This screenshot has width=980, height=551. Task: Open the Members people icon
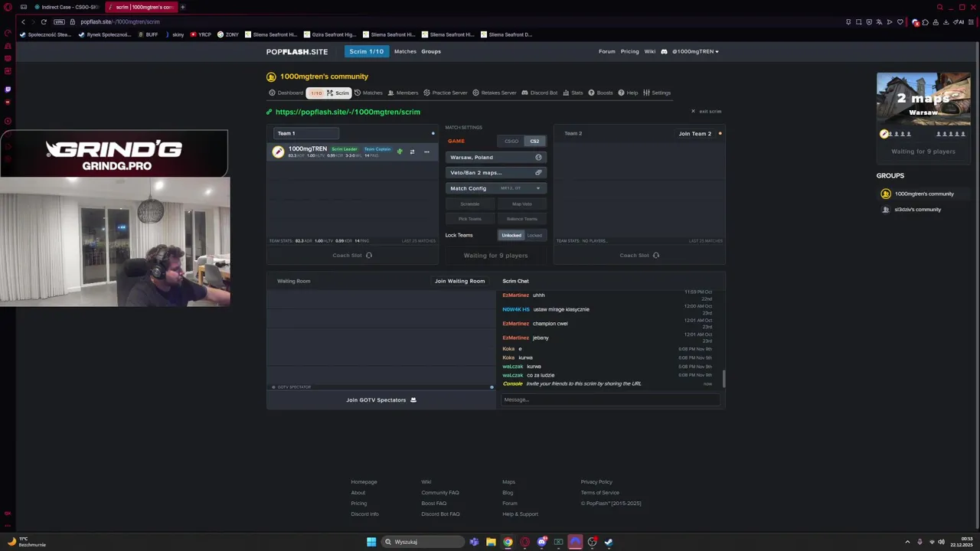[x=390, y=93]
